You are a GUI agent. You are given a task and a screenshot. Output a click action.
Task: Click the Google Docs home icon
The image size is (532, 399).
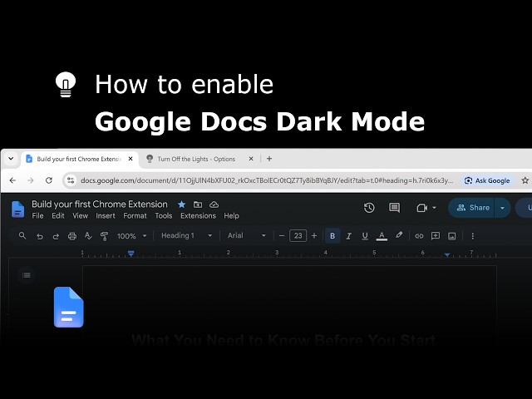(x=17, y=209)
